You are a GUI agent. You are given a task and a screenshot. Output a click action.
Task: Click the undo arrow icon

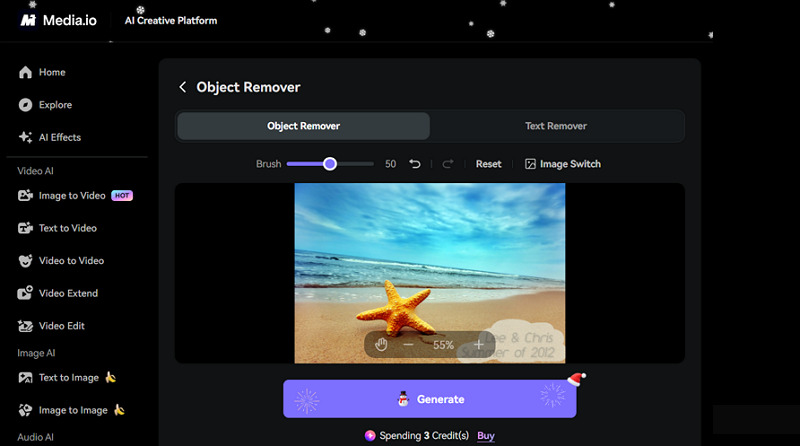tap(415, 164)
